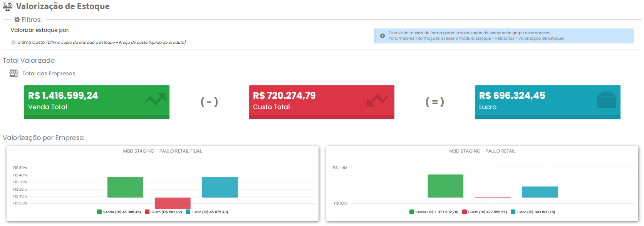This screenshot has width=644, height=226.
Task: Click the Filtros gear icon
Action: 17,20
